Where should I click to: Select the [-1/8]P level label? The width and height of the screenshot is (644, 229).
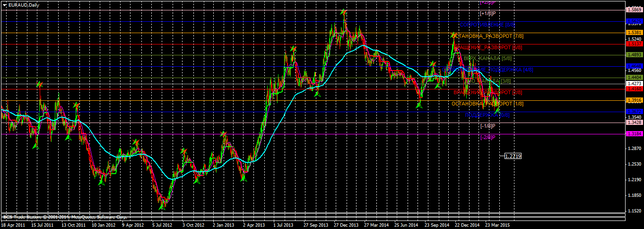487,126
